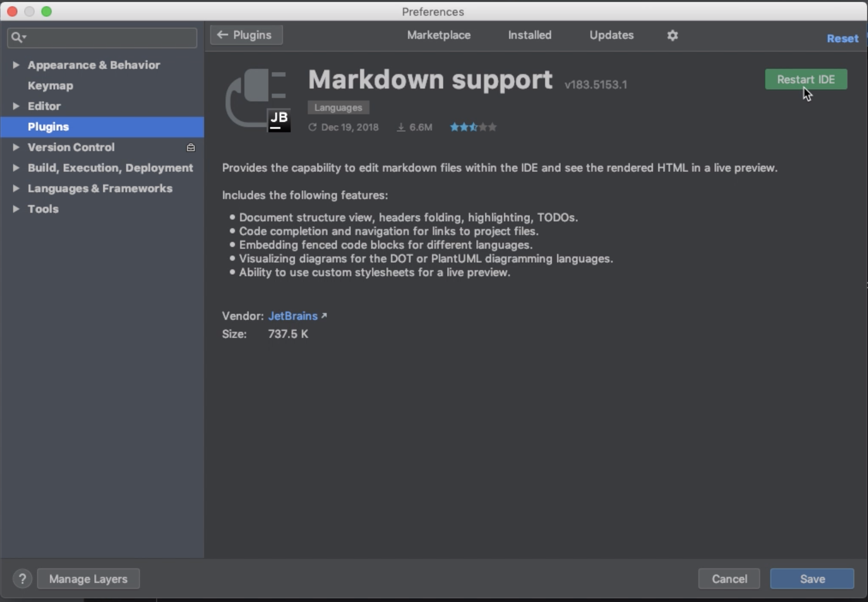Go back to Plugins list
This screenshot has height=602, width=868.
246,35
